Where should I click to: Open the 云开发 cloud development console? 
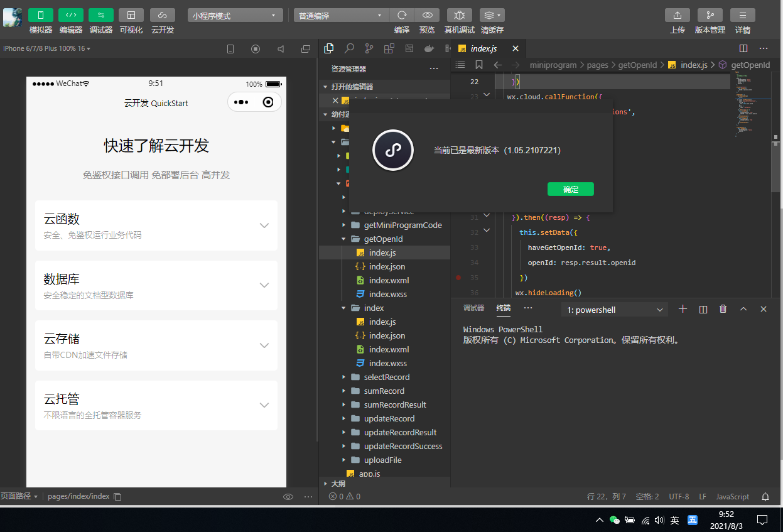click(x=163, y=15)
